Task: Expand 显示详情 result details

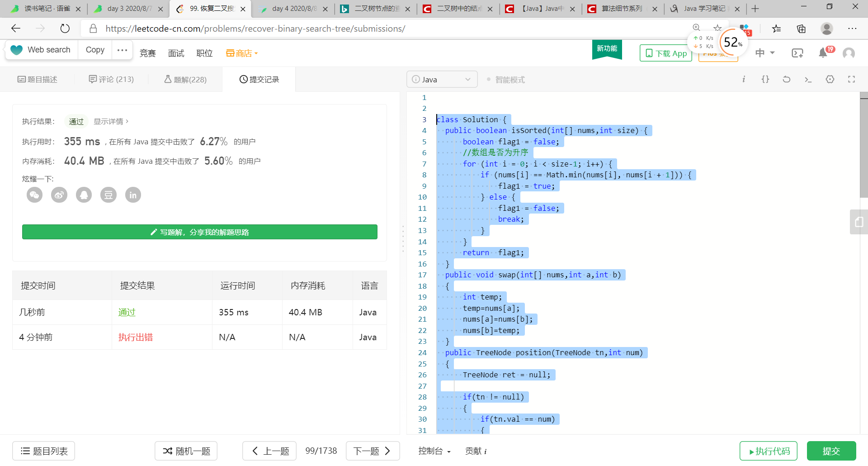Action: pos(111,121)
